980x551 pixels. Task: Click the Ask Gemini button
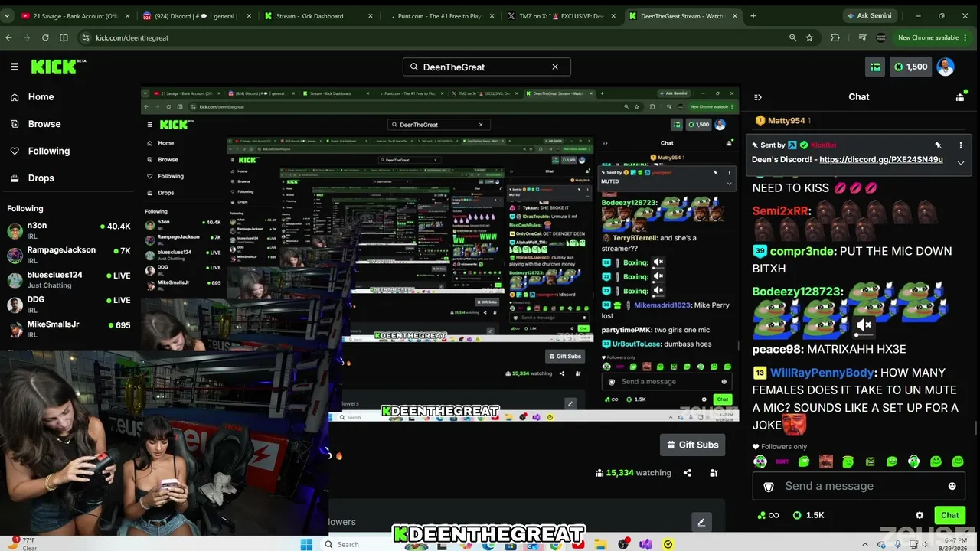click(871, 16)
